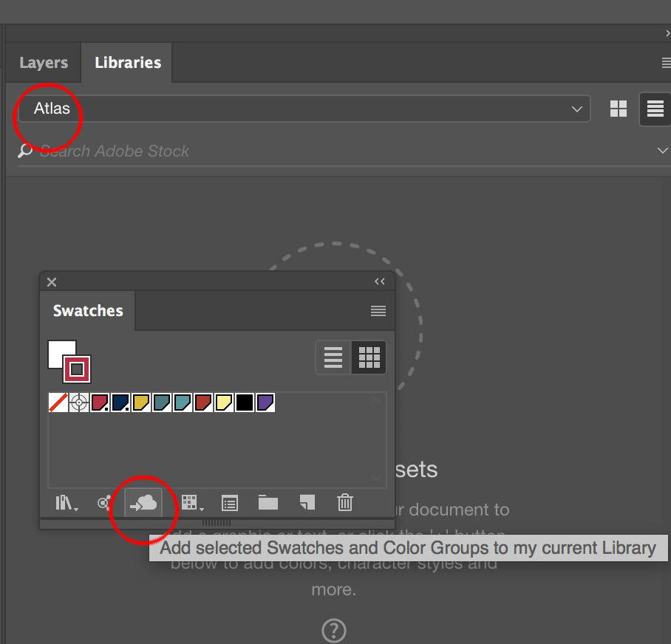This screenshot has height=644, width=671.
Task: Pick the purple swatch
Action: [265, 402]
